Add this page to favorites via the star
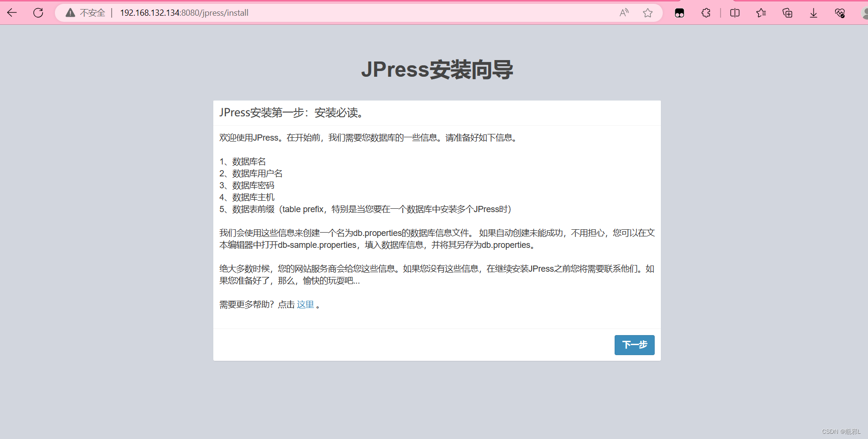The width and height of the screenshot is (868, 439). tap(648, 13)
